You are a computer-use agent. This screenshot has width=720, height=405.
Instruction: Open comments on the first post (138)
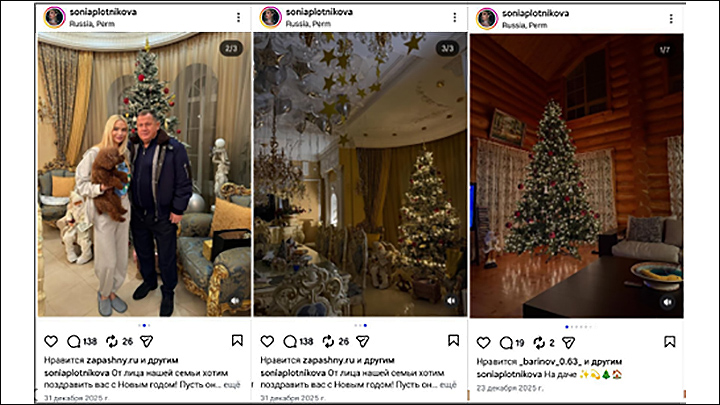pyautogui.click(x=73, y=341)
